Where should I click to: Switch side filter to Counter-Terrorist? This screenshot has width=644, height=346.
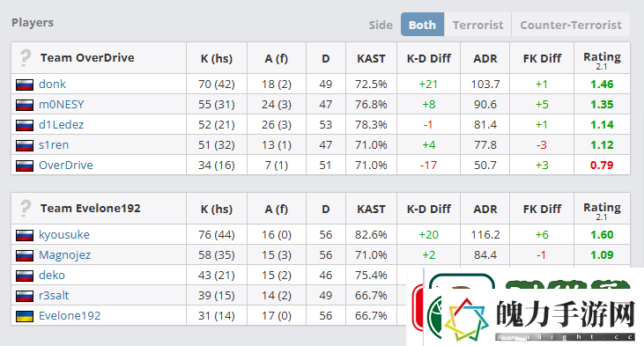(571, 25)
